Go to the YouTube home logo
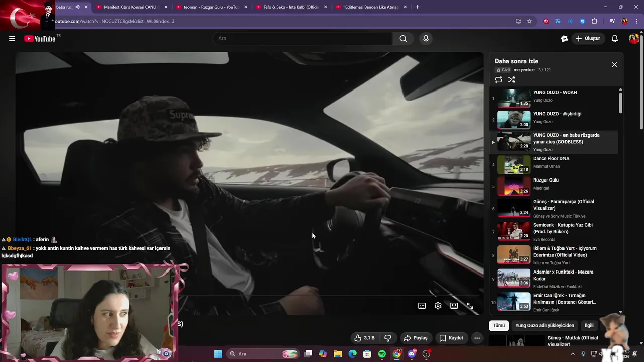 pos(40,39)
